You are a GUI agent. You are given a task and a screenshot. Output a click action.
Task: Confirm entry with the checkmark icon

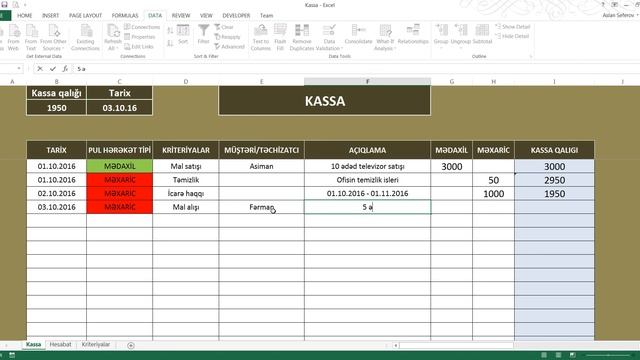pos(53,69)
